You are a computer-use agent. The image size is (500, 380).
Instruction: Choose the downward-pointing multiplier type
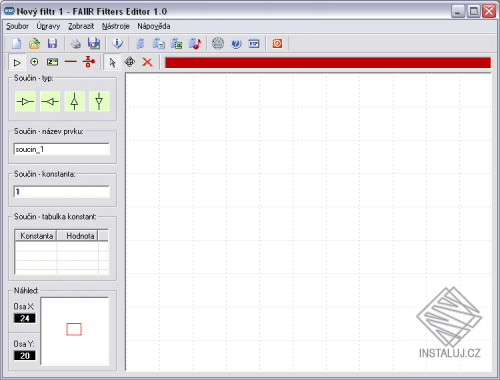click(99, 101)
